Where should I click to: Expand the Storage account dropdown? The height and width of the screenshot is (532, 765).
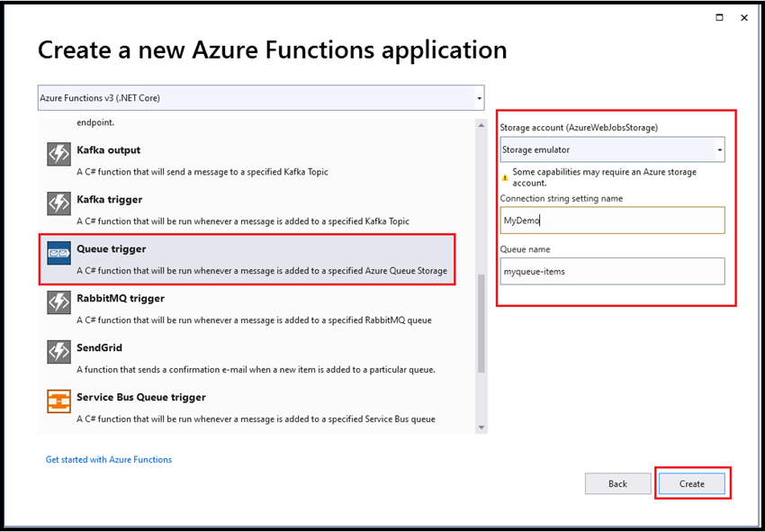tap(612, 149)
